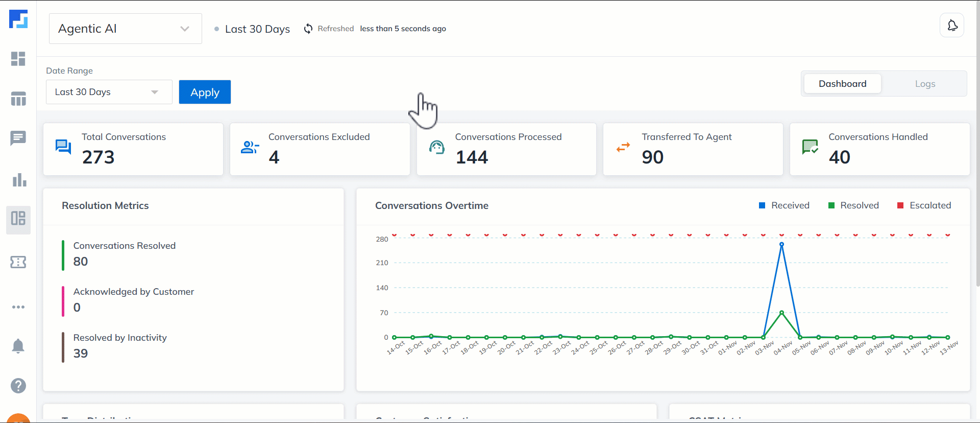The image size is (980, 423).
Task: Toggle the Escalated legend entry
Action: 924,205
